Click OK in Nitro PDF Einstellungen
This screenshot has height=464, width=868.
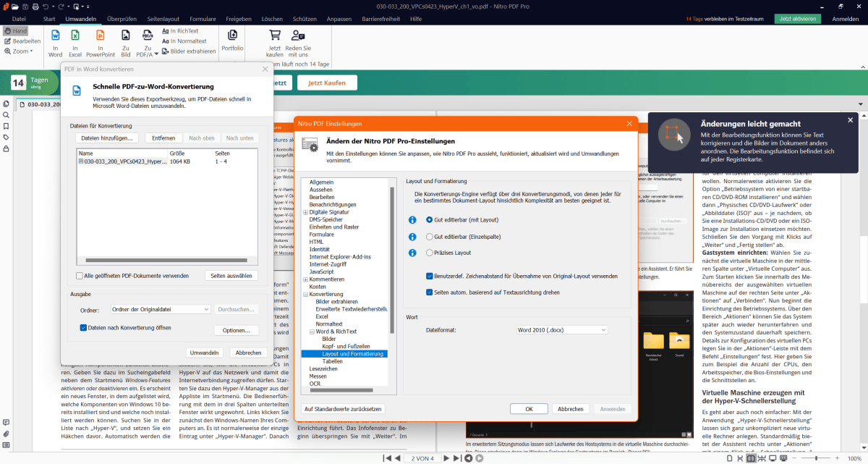529,409
